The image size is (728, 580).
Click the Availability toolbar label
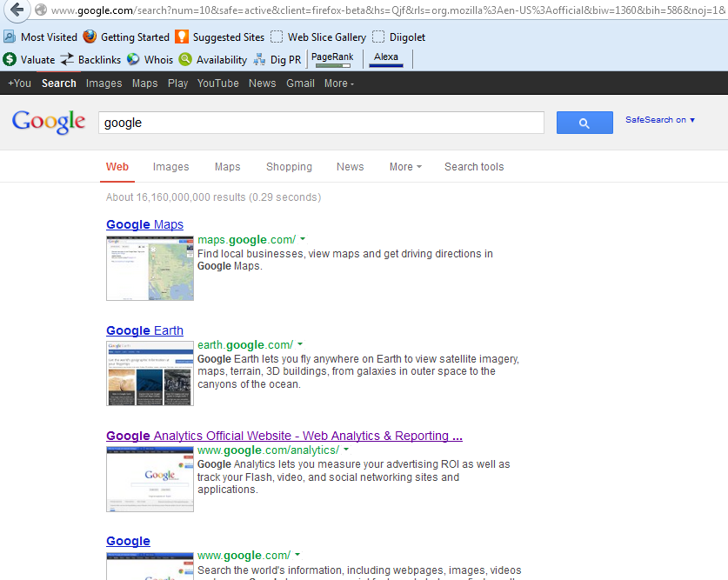pyautogui.click(x=222, y=60)
